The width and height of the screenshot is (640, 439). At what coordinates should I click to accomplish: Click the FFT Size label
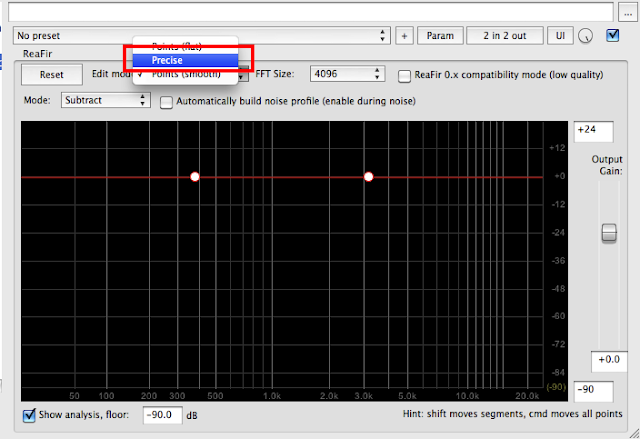point(275,74)
